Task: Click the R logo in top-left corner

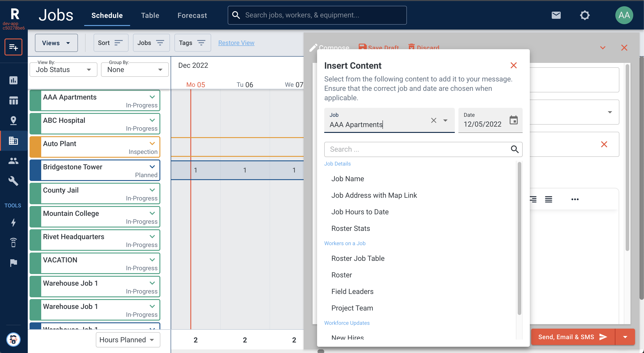Action: pyautogui.click(x=15, y=14)
